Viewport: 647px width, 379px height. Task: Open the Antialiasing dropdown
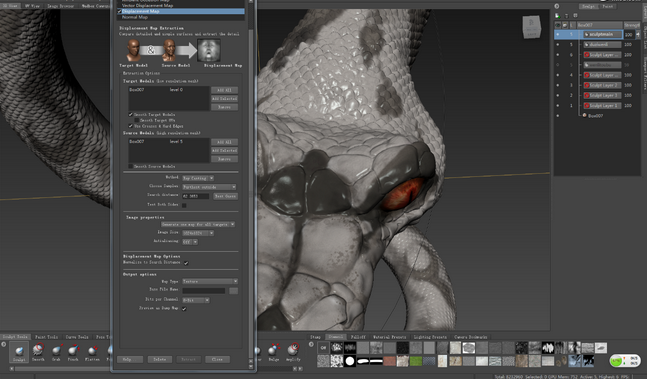190,242
